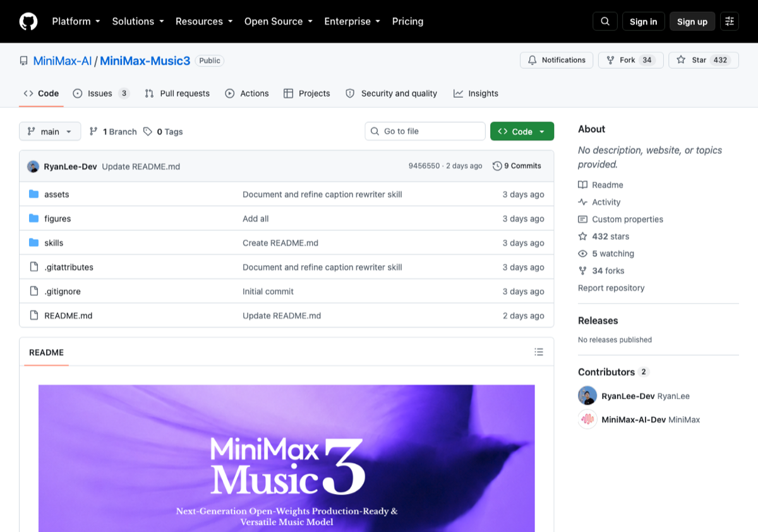
Task: Open the MiniMax-AI owner link
Action: (x=63, y=61)
